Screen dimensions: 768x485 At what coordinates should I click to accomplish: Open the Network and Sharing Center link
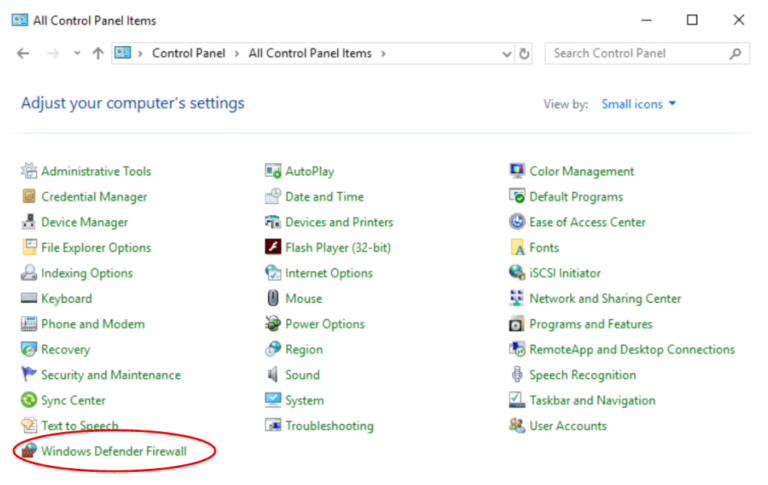tap(605, 298)
